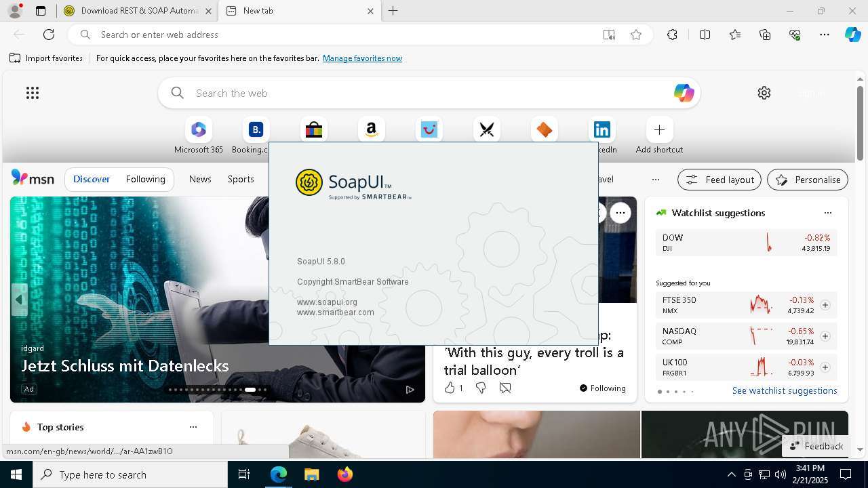868x488 pixels.
Task: Add NASDAQ to watchlist
Action: 825,336
